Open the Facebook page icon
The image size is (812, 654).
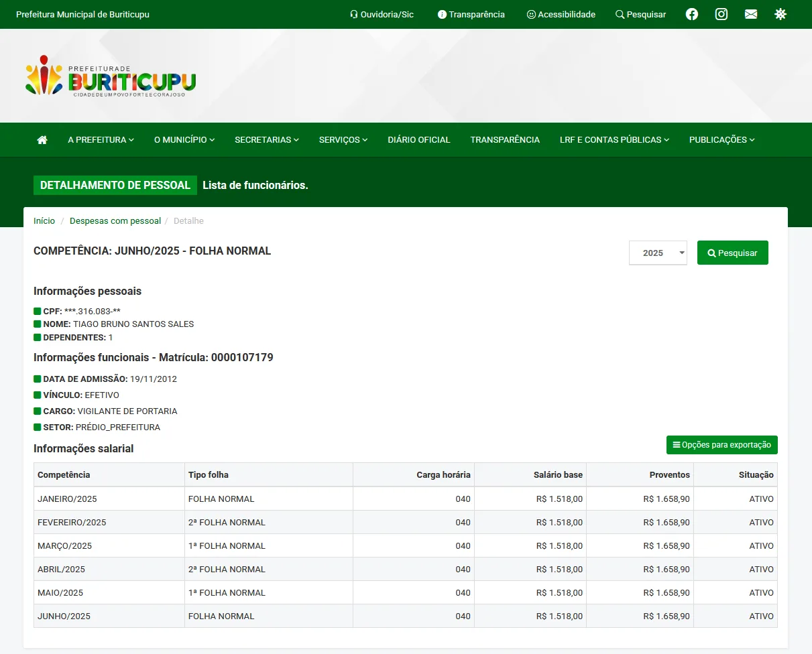(692, 14)
